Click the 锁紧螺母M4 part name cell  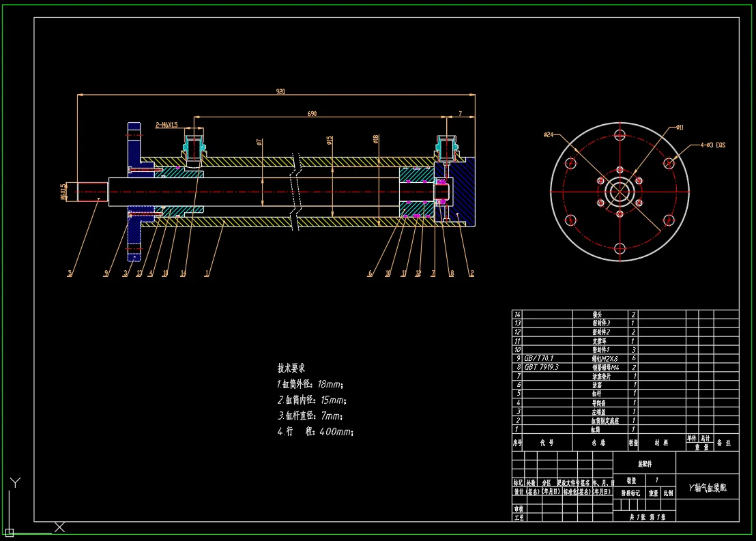[x=606, y=368]
